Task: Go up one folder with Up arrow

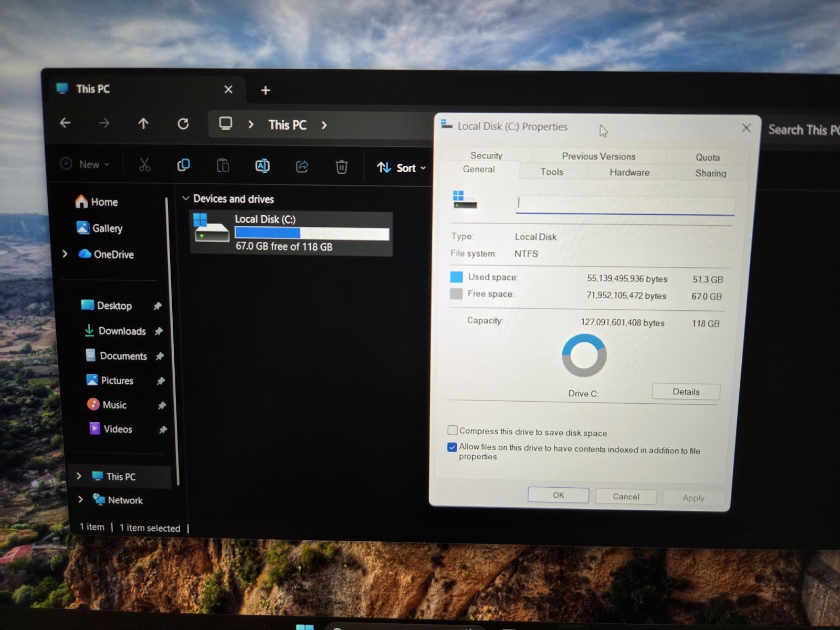Action: pos(143,123)
